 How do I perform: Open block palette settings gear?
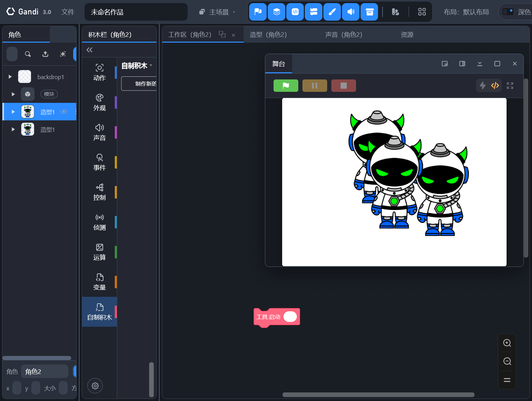(x=95, y=386)
